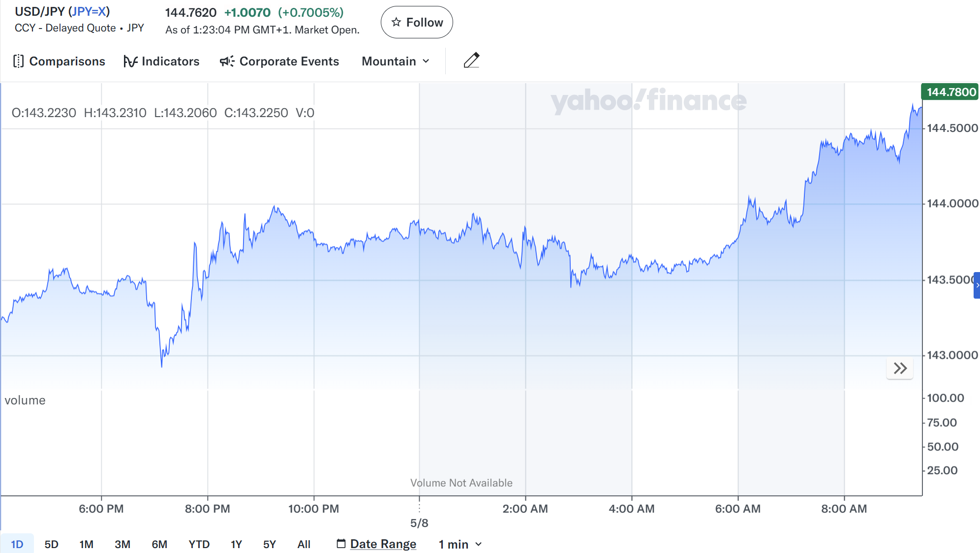Click the volume panel label

point(25,400)
